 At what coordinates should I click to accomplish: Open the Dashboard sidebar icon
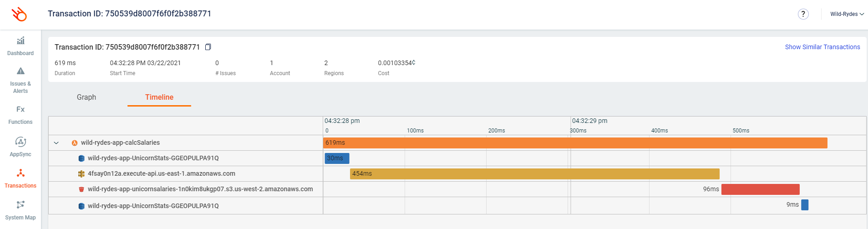tap(20, 41)
